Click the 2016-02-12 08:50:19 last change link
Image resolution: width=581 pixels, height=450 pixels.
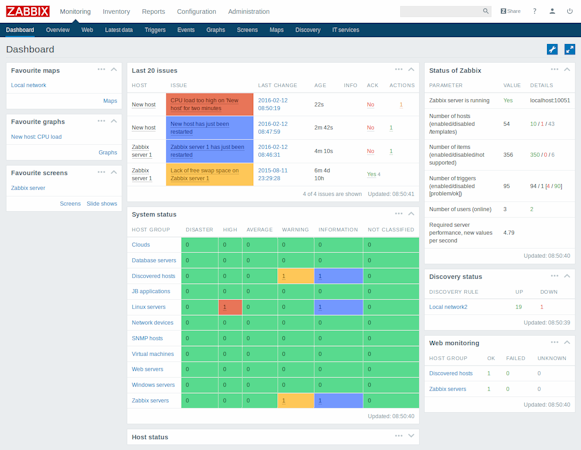click(x=273, y=105)
